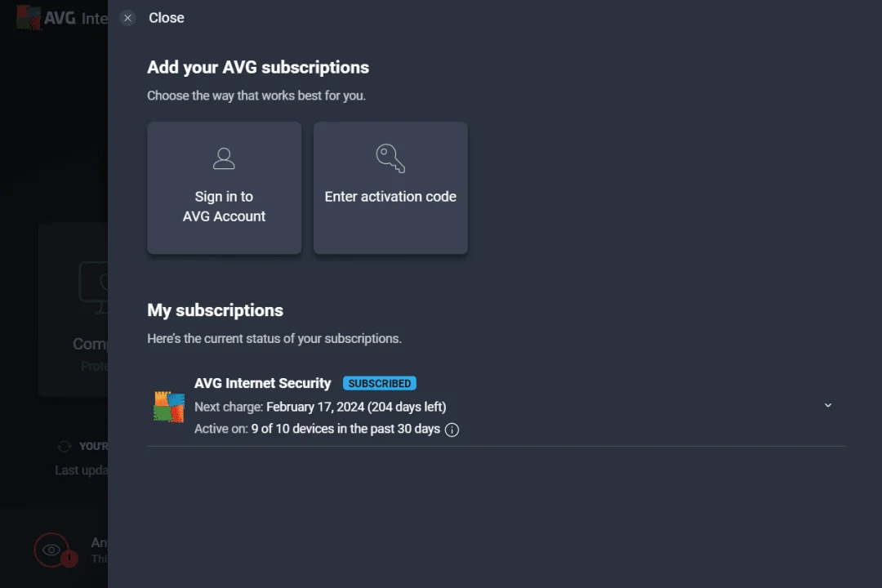Click the info icon beside devices count
This screenshot has width=882, height=588.
click(452, 430)
